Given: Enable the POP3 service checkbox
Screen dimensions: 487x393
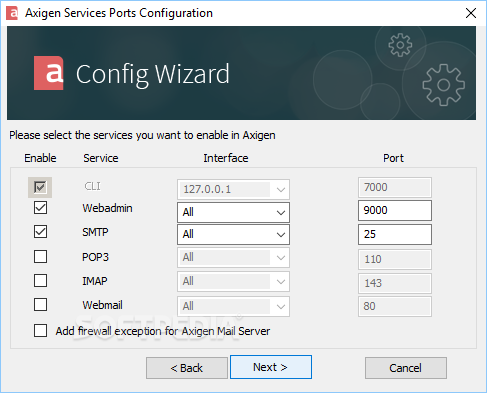Looking at the screenshot, I should pyautogui.click(x=40, y=257).
